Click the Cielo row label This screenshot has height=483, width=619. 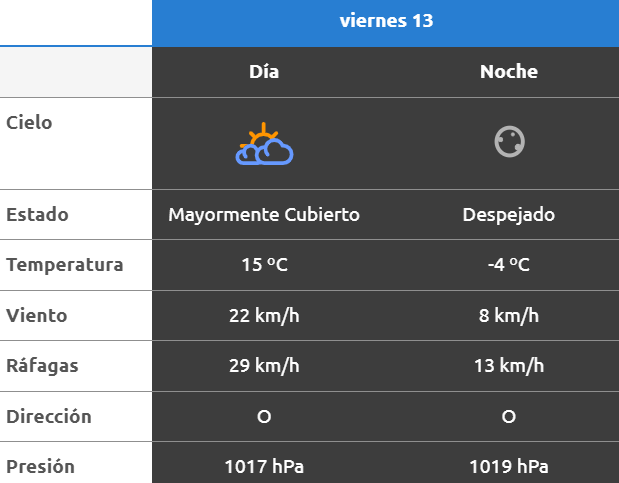[30, 123]
